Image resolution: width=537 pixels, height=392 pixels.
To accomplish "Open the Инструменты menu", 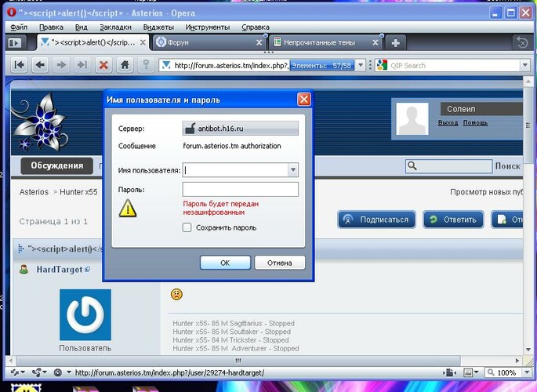I will click(x=208, y=27).
